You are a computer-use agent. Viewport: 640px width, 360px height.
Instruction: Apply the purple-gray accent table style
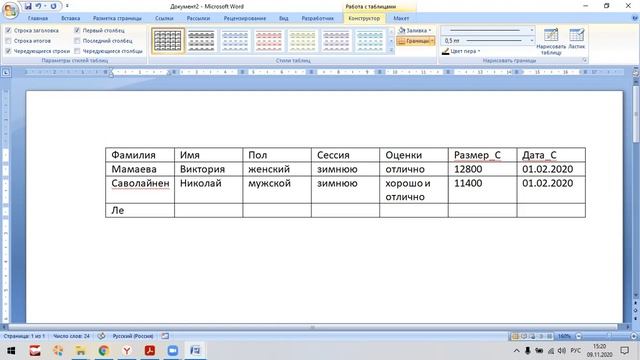coord(336,40)
